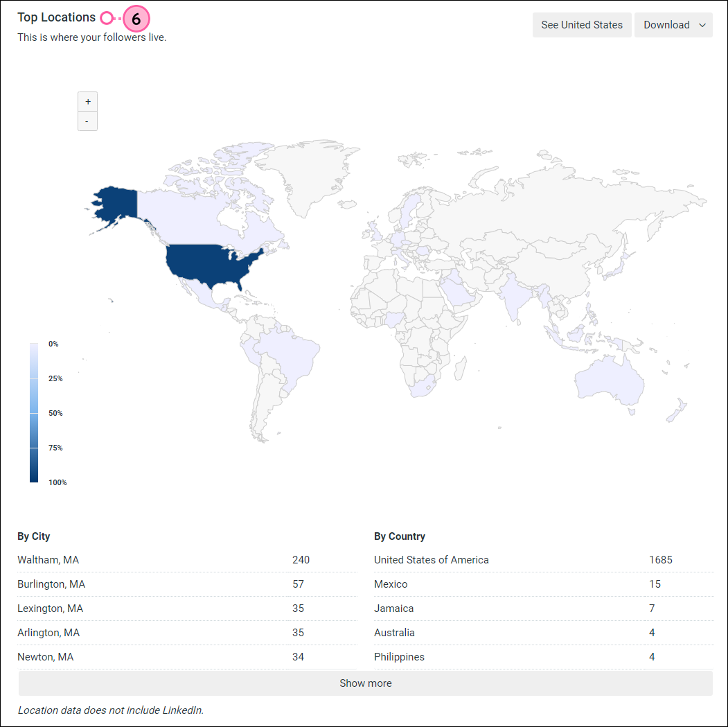
Task: Expand the Download chevron arrow
Action: coord(702,25)
